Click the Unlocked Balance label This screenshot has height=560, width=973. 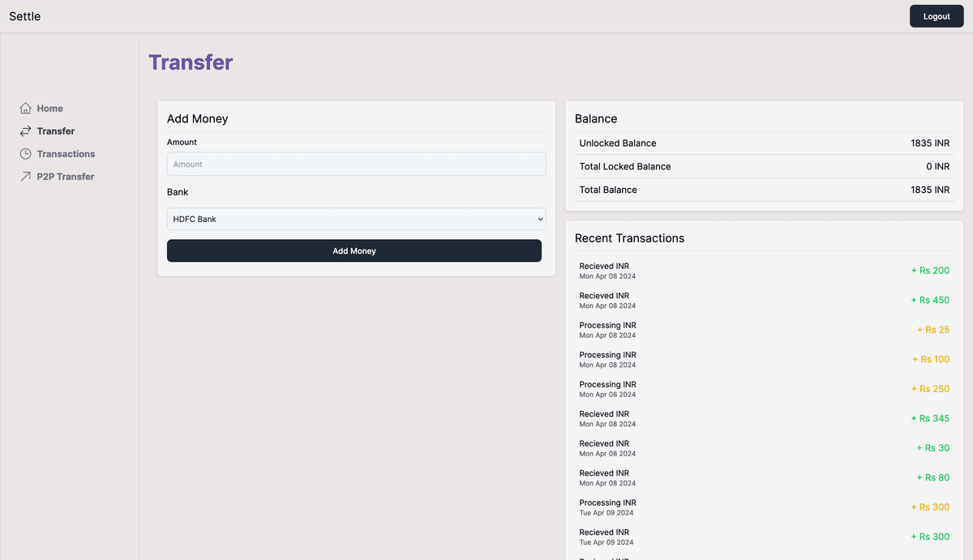(618, 143)
